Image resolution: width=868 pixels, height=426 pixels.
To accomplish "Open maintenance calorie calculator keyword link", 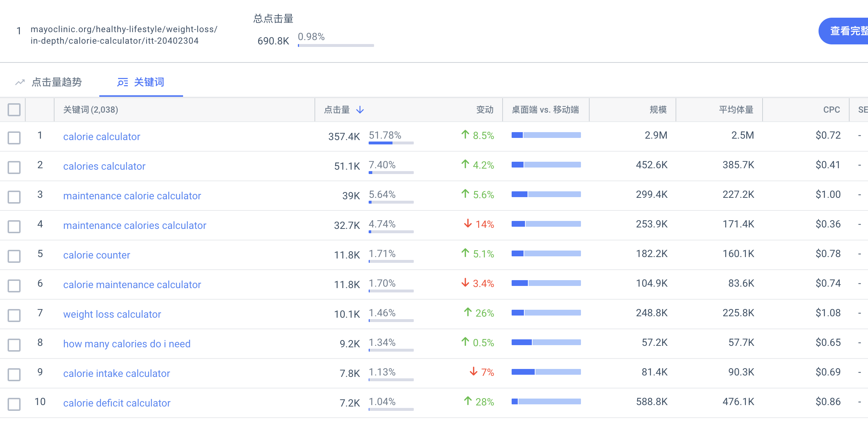I will pyautogui.click(x=132, y=196).
